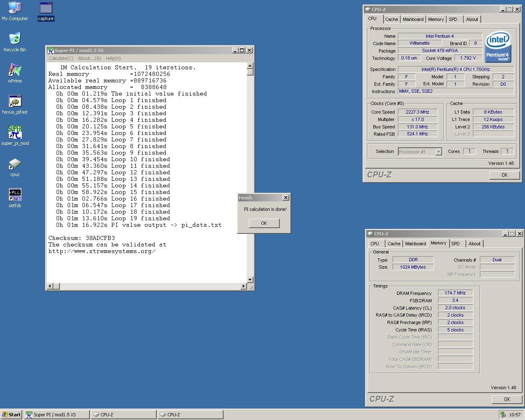The height and width of the screenshot is (420, 525).
Task: Open the Windows Start button
Action: (11, 415)
